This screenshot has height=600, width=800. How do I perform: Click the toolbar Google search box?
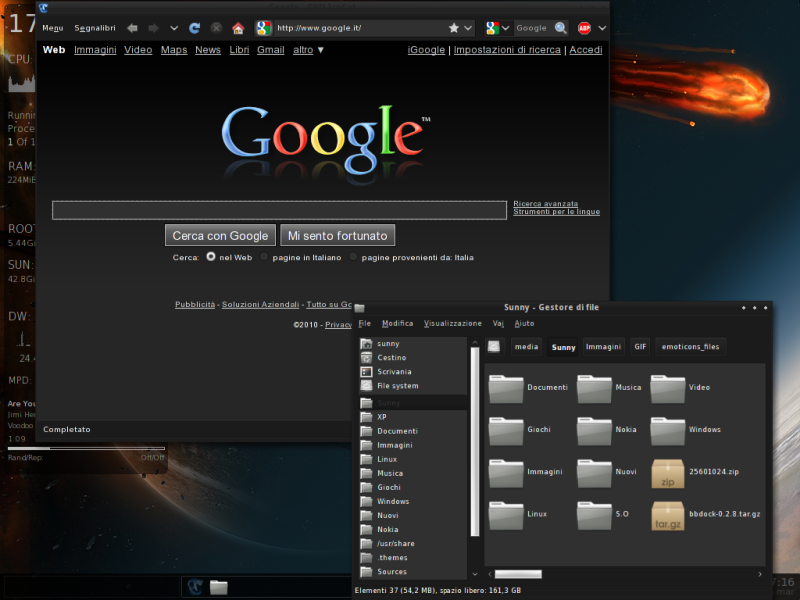pyautogui.click(x=533, y=28)
